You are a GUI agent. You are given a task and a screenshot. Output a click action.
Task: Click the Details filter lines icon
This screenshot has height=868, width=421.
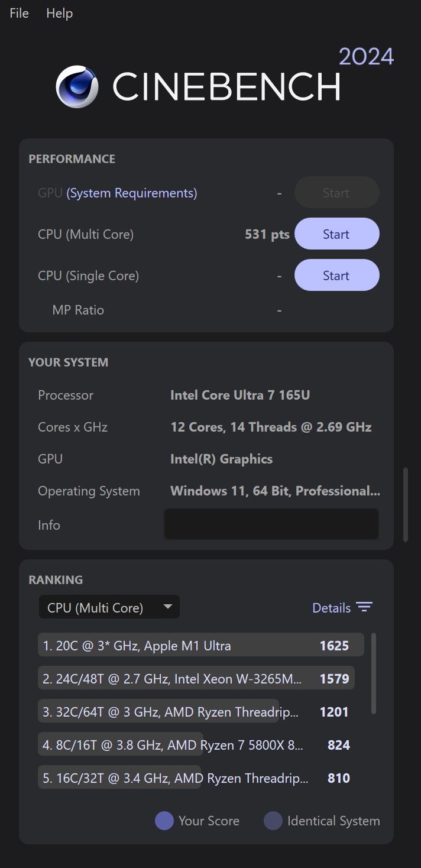(x=364, y=608)
